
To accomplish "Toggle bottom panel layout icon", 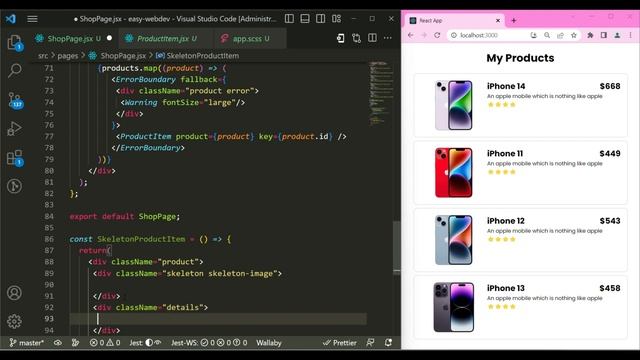I will click(305, 19).
